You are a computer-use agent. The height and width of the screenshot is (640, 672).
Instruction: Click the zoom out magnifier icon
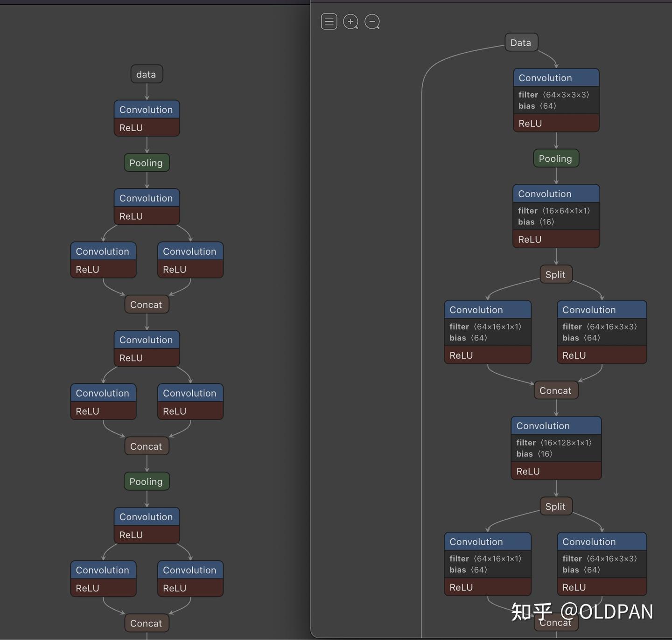[372, 21]
